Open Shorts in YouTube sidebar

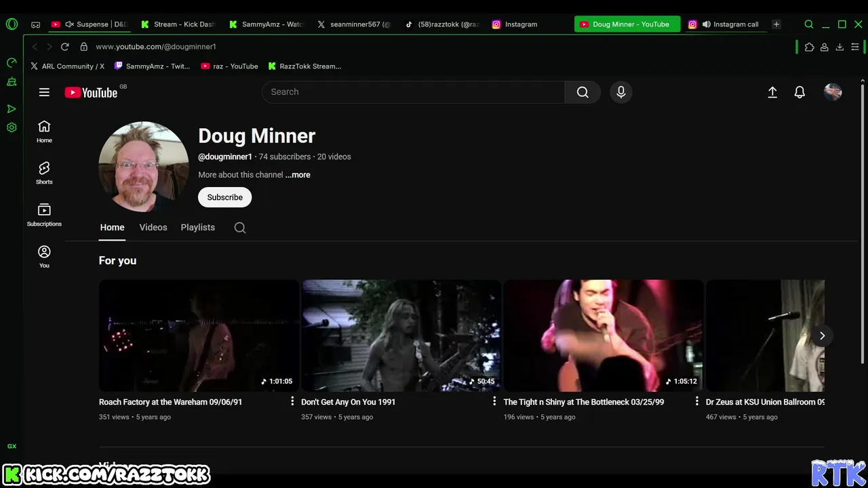44,173
